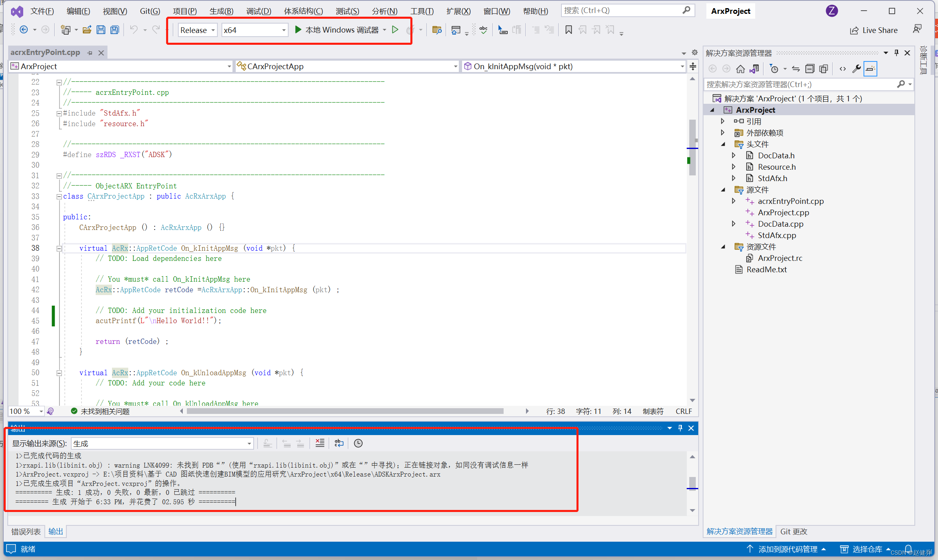Screen dimensions: 938x560
Task: Click the bookmark icon in the toolbar
Action: (568, 30)
